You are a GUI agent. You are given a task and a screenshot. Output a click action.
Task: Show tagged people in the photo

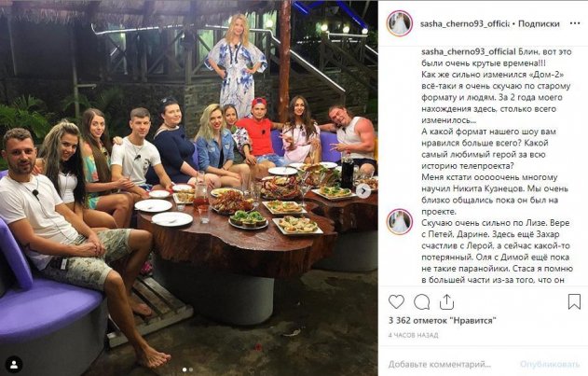[14, 365]
